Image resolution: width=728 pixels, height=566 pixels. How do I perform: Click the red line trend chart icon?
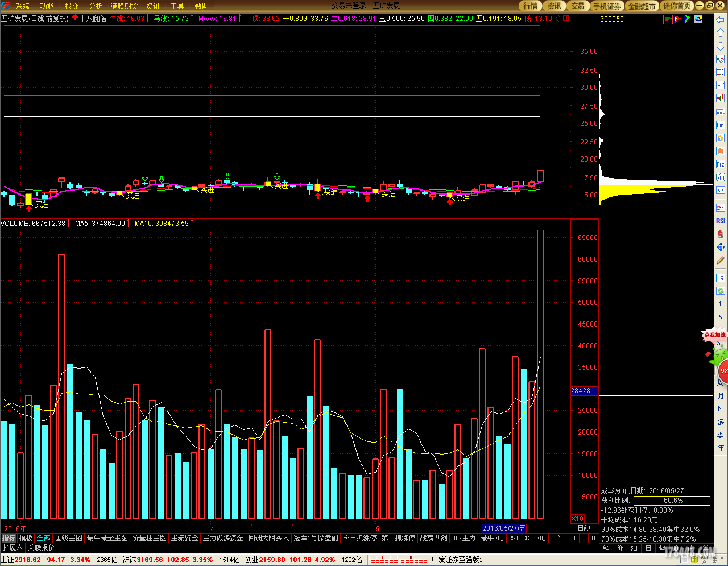[721, 85]
